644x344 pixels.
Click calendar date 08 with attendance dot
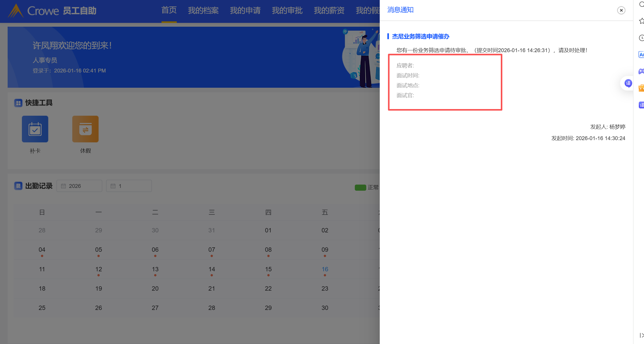pos(268,250)
